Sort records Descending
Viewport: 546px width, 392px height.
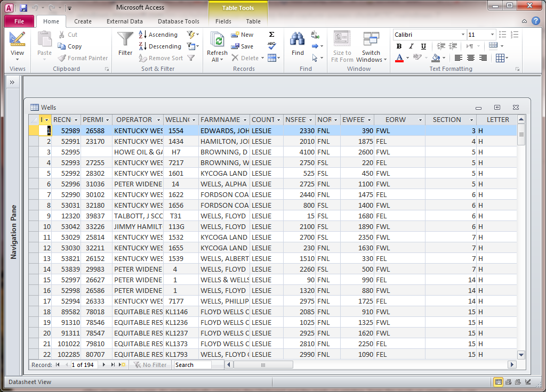pyautogui.click(x=160, y=46)
